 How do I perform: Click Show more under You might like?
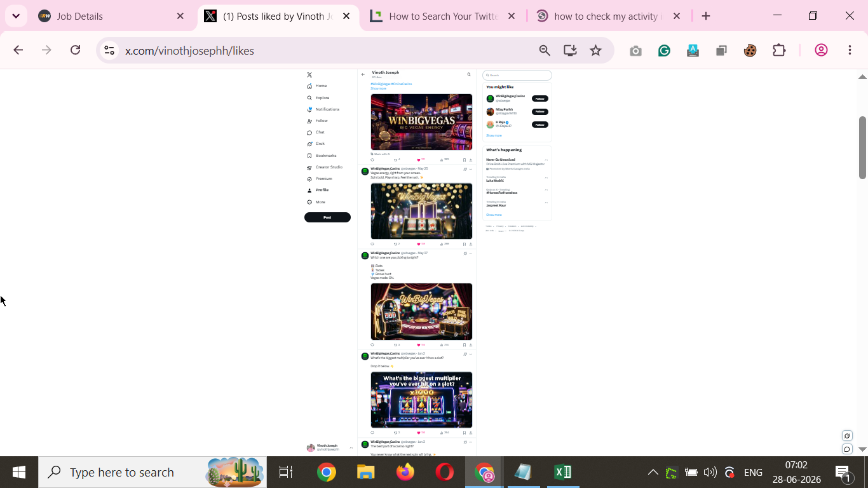[494, 135]
